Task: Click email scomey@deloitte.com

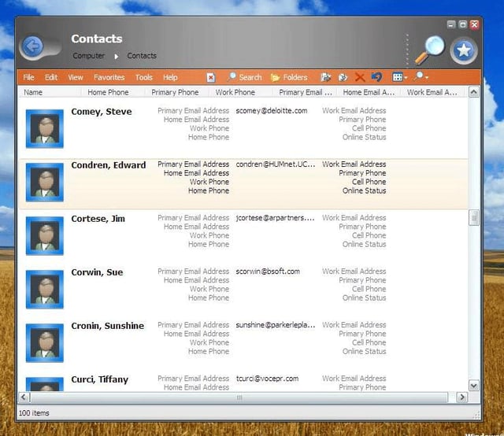Action: point(272,111)
